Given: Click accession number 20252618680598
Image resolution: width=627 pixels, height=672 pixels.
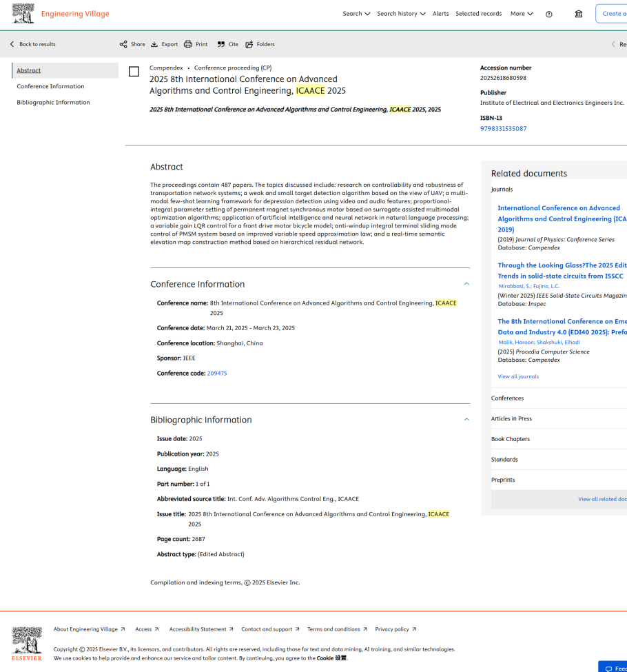Looking at the screenshot, I should pos(503,78).
